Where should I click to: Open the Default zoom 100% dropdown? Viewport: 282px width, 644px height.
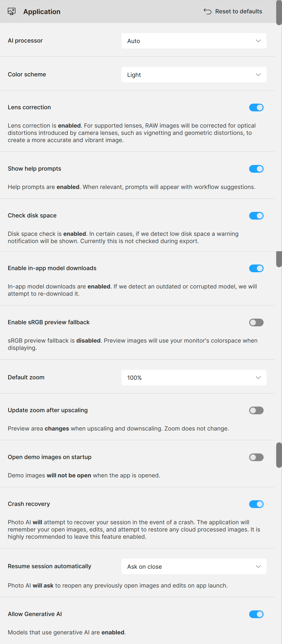(194, 378)
